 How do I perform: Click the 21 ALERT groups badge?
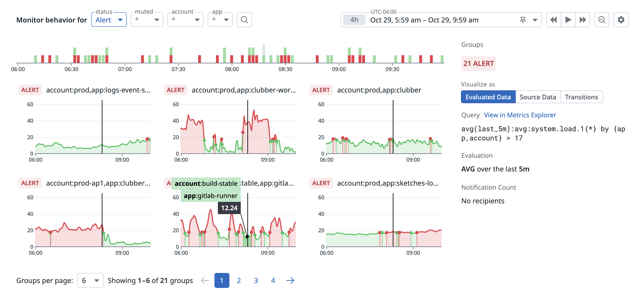click(478, 64)
